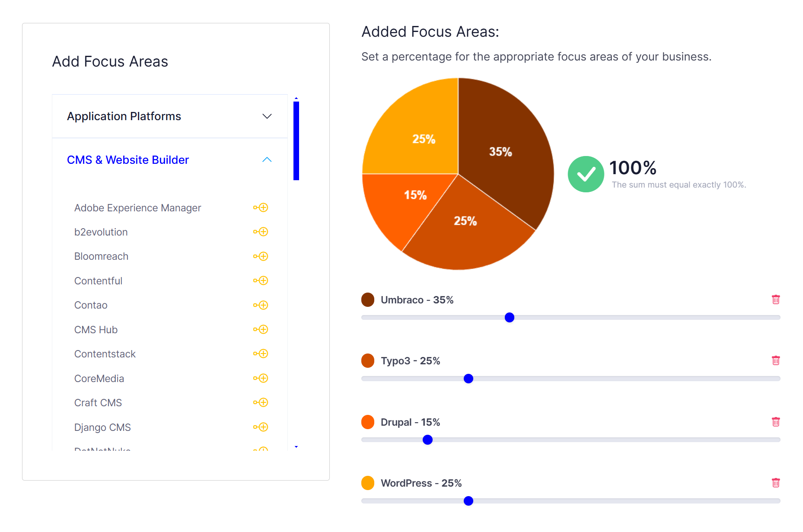Click the green 100% checkmark icon
Screen dimensions: 803x532
tap(586, 174)
